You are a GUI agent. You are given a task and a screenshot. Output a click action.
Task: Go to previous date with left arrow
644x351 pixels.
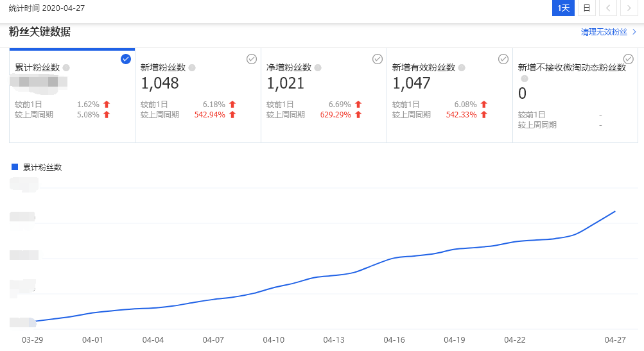coord(609,8)
